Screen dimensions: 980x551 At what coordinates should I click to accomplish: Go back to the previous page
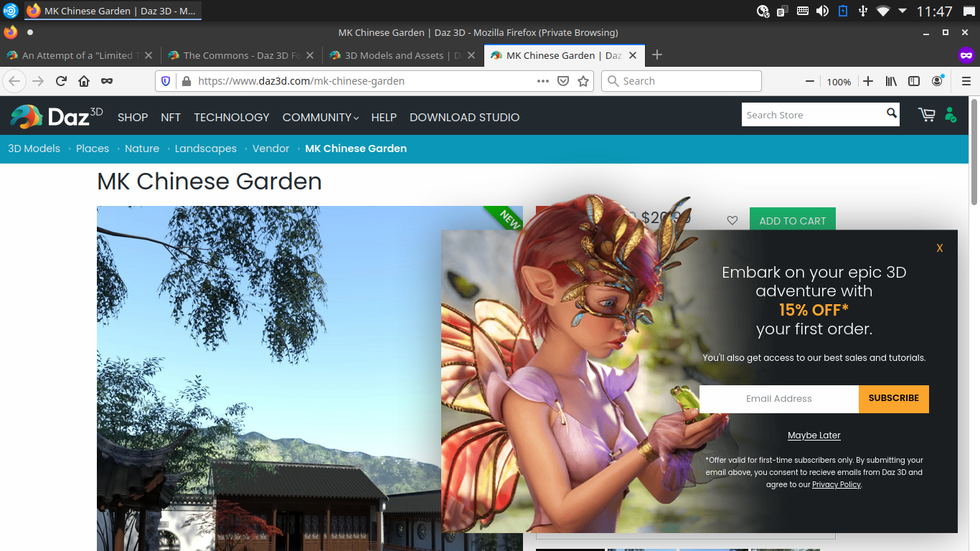click(14, 81)
